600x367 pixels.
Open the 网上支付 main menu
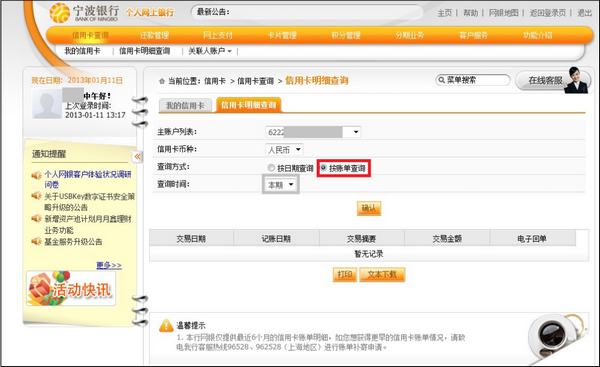[x=218, y=35]
